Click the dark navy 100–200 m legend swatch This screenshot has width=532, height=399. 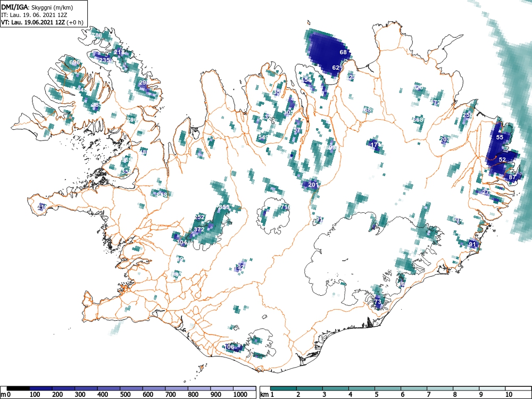[41, 388]
